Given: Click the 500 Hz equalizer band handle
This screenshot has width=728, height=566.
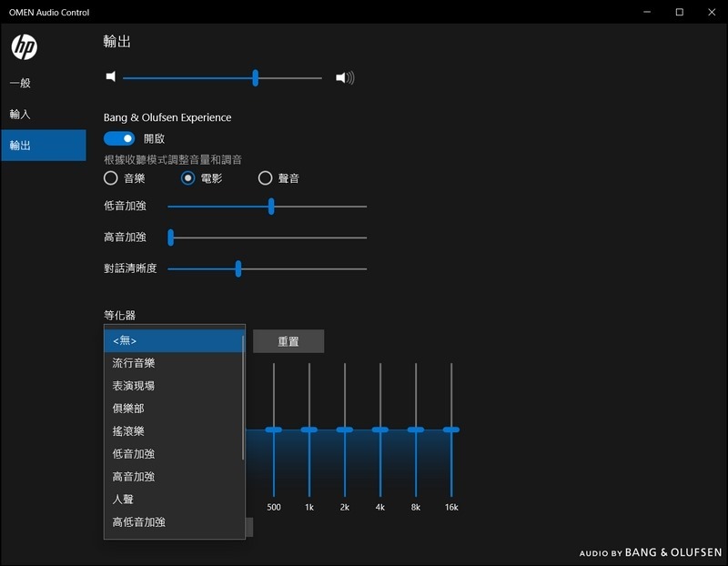Looking at the screenshot, I should [274, 430].
